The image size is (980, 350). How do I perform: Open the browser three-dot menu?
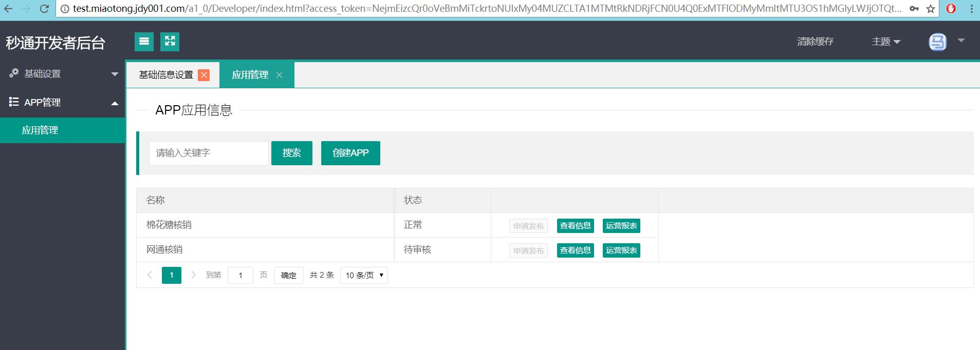point(971,9)
